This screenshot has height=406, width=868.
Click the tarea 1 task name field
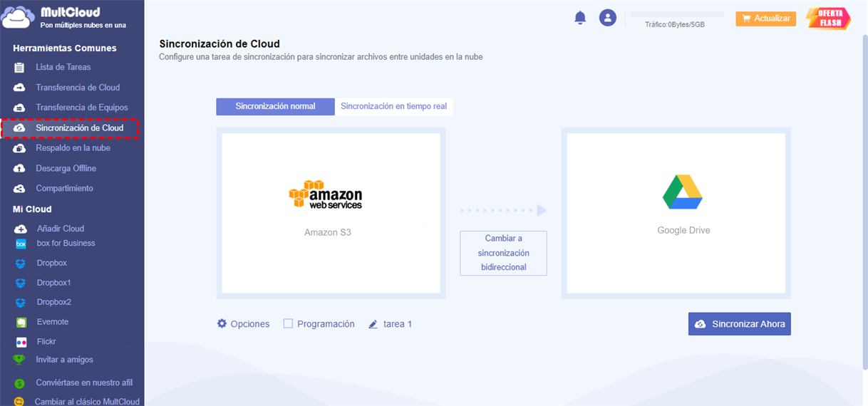[x=398, y=324]
